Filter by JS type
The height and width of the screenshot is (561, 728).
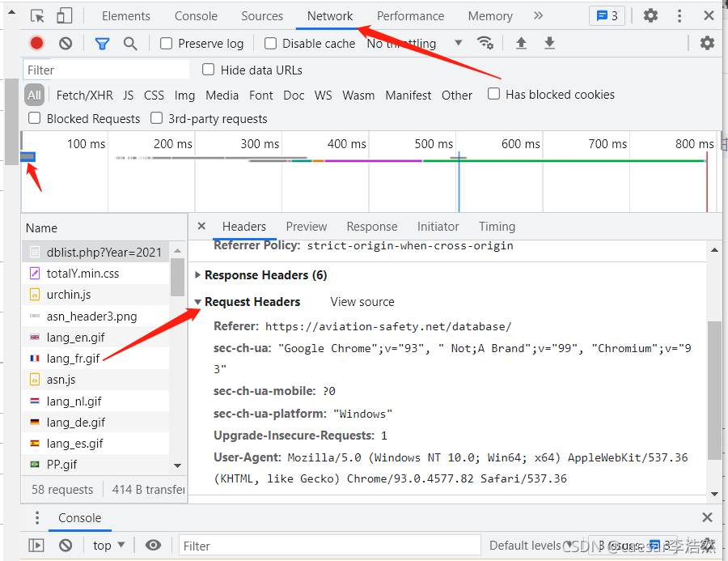128,96
